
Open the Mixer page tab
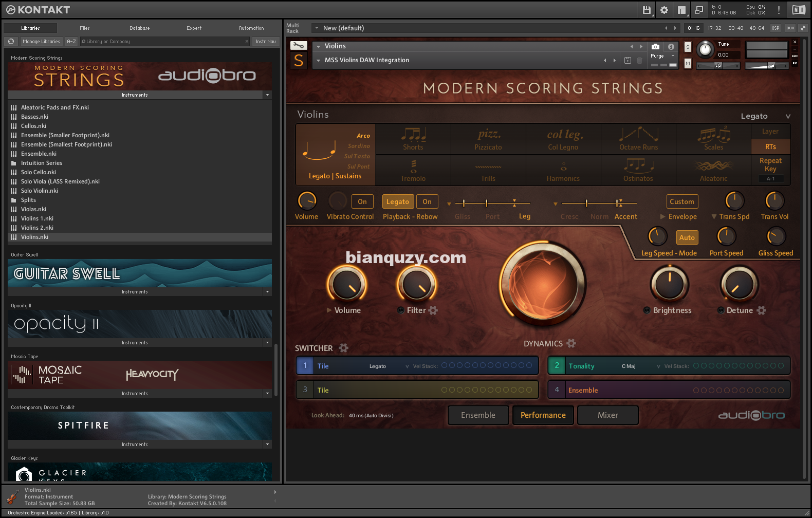point(608,415)
